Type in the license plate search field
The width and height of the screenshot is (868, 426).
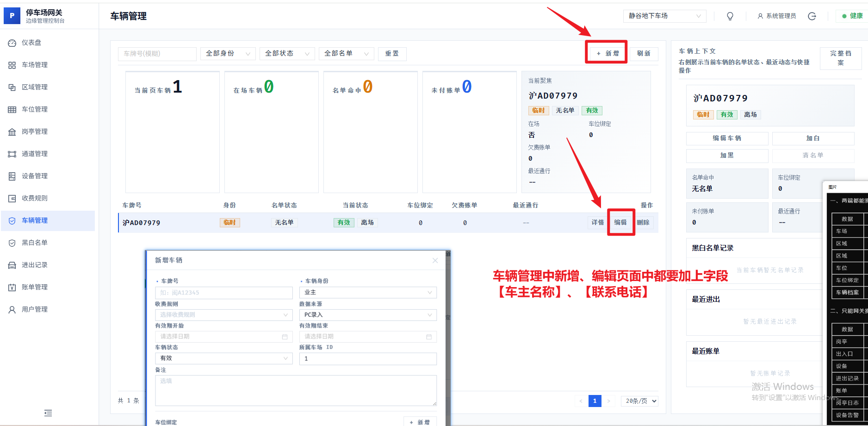157,54
